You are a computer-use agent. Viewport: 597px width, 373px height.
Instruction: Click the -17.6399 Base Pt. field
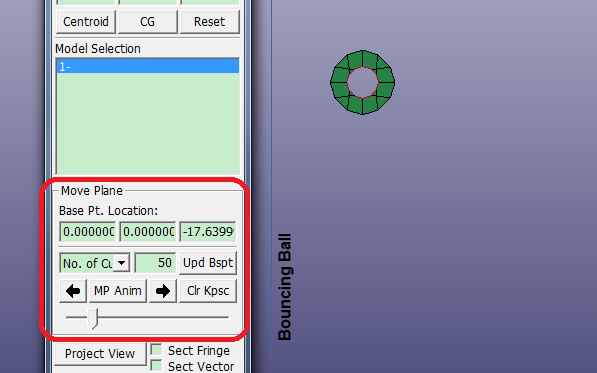tap(208, 231)
